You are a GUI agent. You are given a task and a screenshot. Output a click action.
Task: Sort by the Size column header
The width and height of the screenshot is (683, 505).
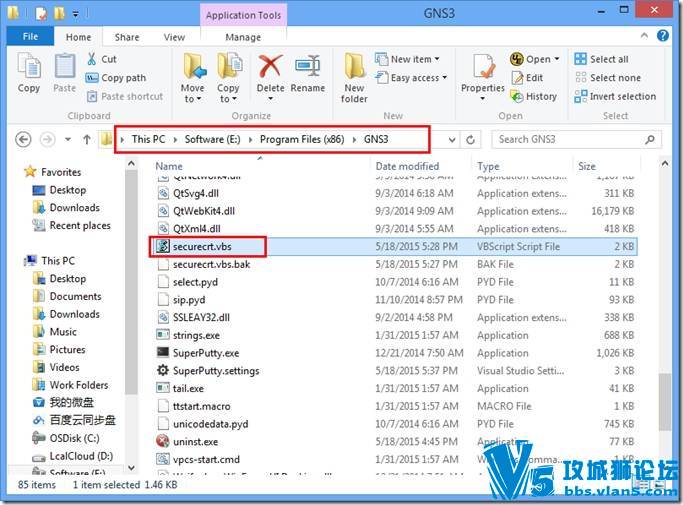click(587, 166)
